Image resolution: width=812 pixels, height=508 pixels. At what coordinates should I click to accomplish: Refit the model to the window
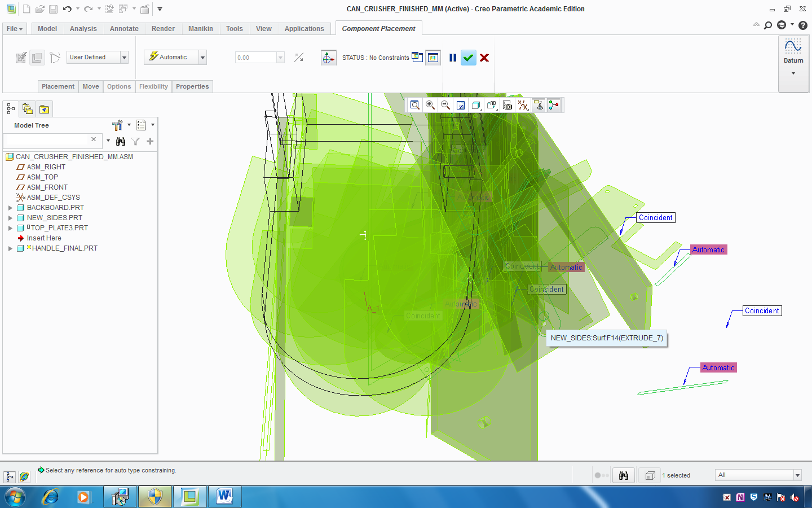[415, 105]
